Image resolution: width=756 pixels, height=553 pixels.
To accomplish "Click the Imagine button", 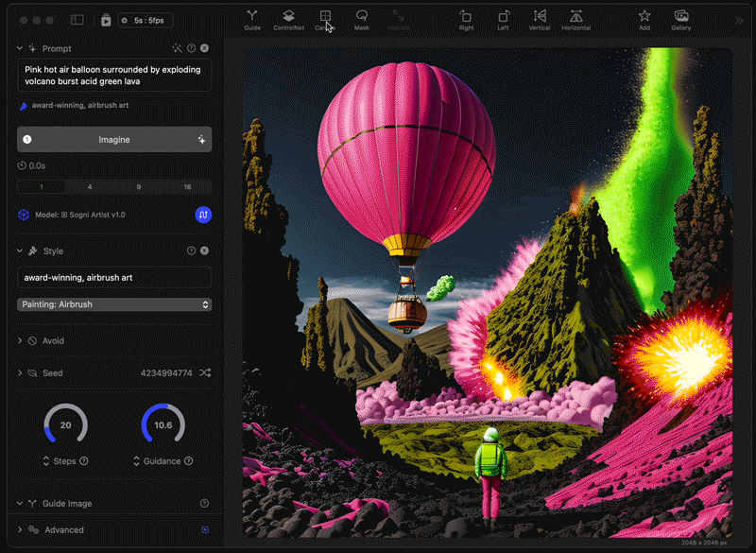I will (114, 140).
